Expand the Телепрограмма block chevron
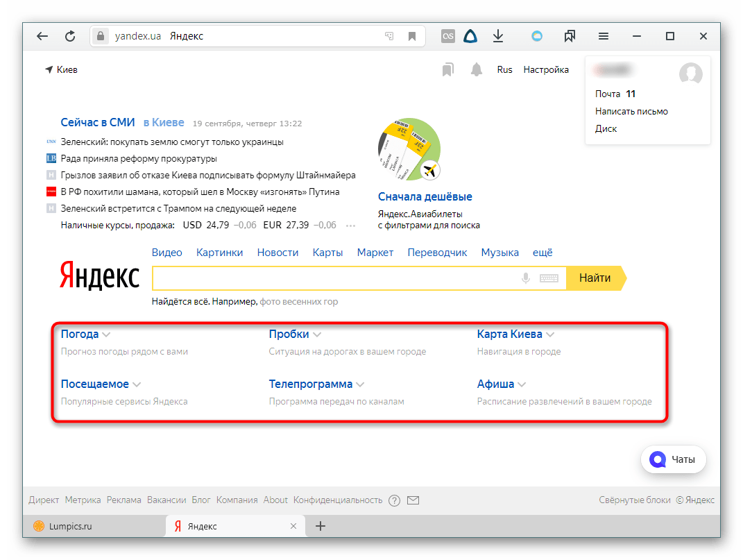743x560 pixels. 360,384
